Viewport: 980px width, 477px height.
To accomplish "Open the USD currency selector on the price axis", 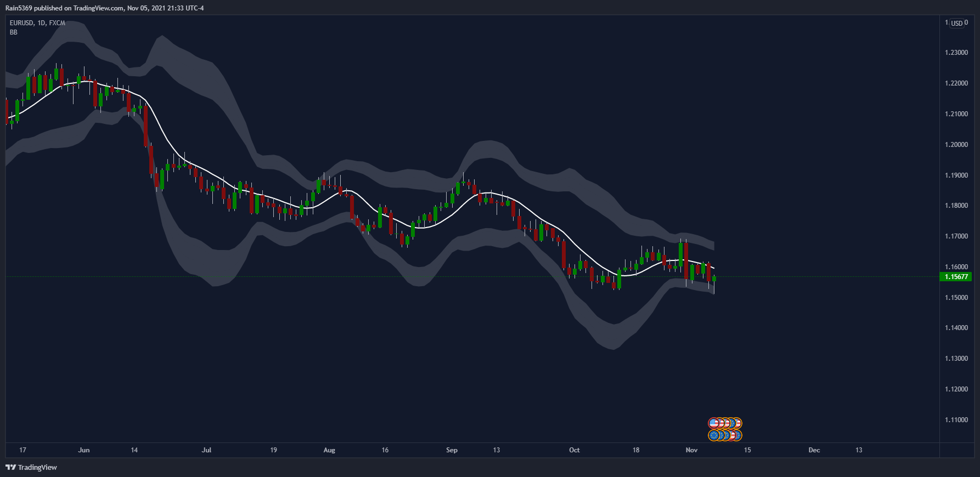I will point(957,23).
